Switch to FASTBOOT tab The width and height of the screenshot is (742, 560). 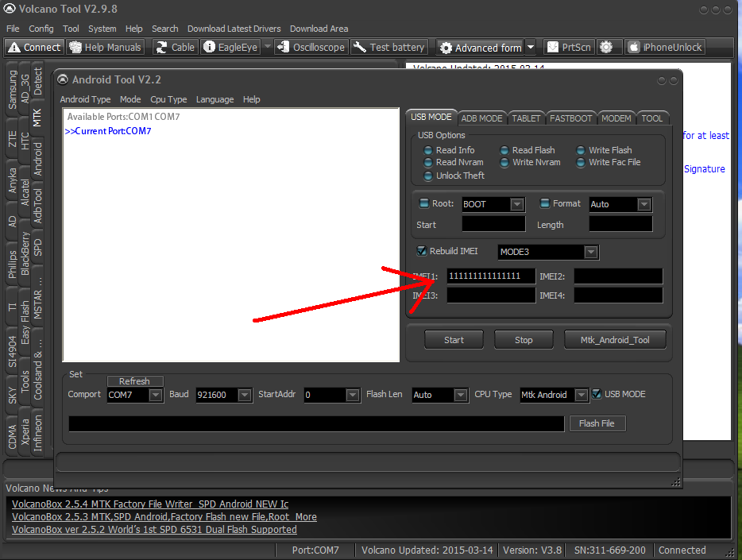[570, 118]
